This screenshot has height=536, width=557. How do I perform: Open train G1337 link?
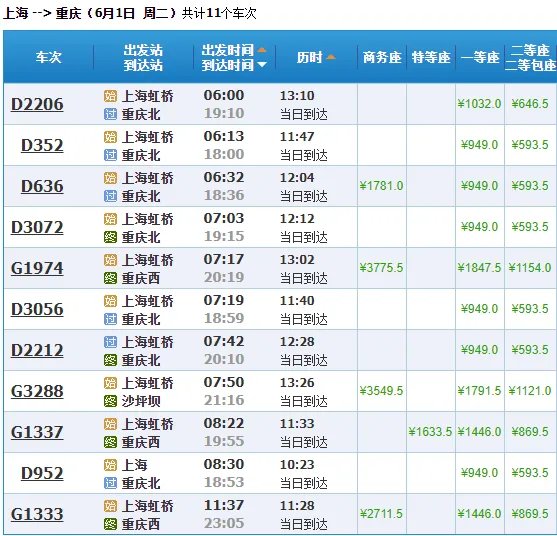point(37,432)
